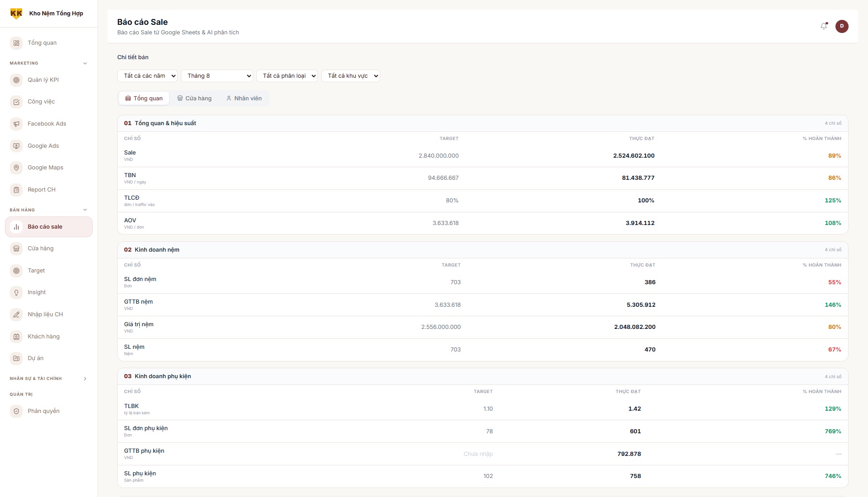The image size is (868, 497).
Task: Go to Dự án page link
Action: click(x=49, y=358)
